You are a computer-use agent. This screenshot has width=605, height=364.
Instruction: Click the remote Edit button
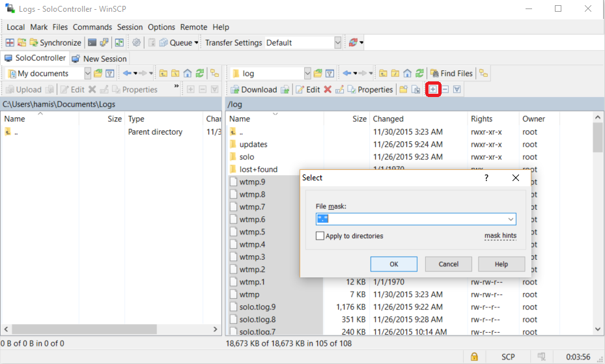pyautogui.click(x=308, y=89)
